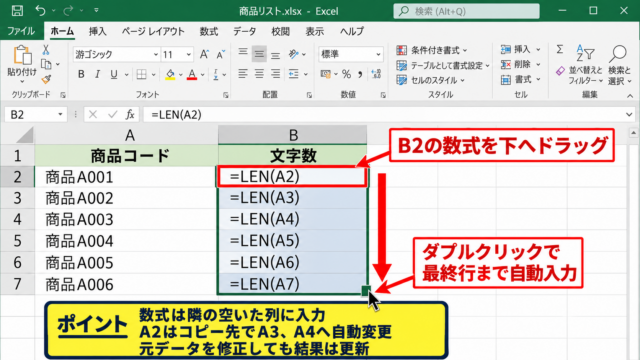Open 検索と選択 magnifier icon

click(x=618, y=53)
